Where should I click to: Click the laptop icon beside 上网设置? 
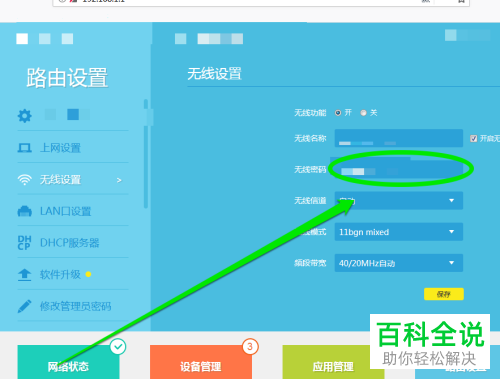point(24,148)
